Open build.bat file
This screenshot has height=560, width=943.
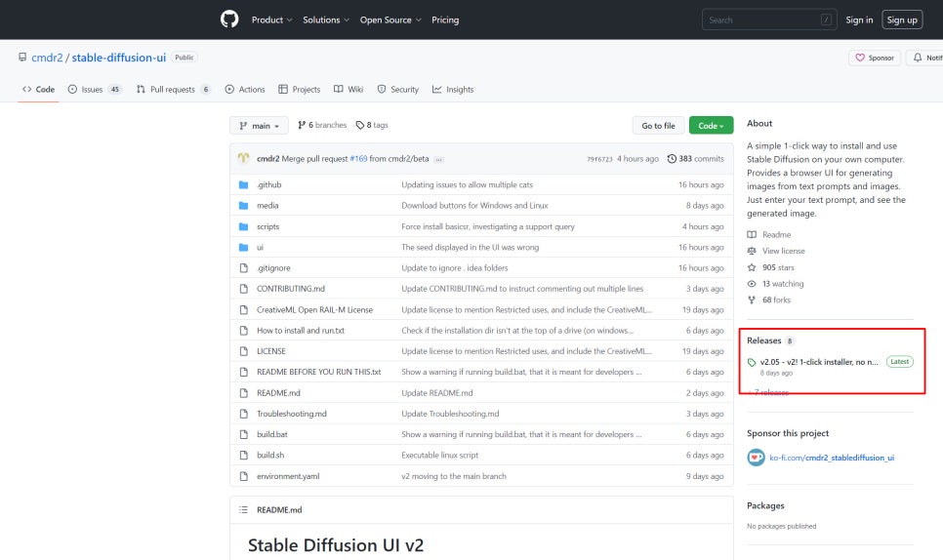[x=271, y=434]
